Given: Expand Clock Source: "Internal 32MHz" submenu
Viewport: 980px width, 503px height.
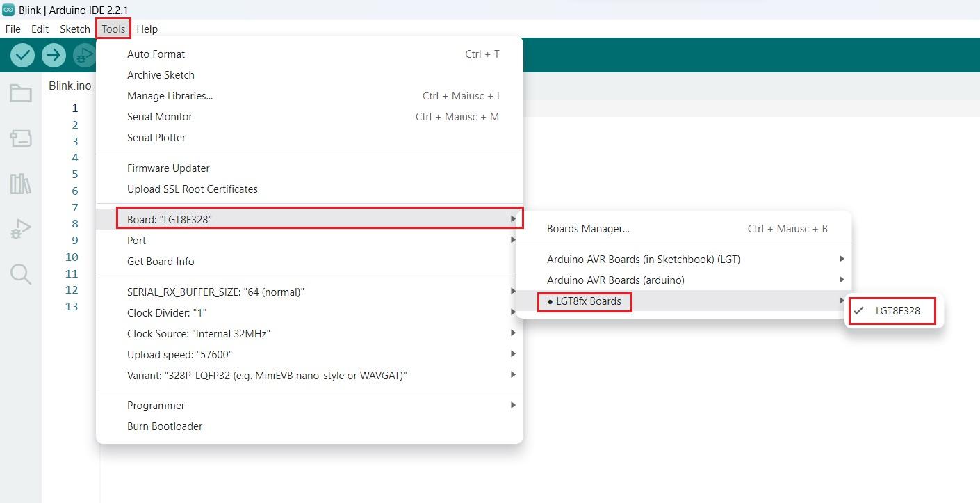Looking at the screenshot, I should click(x=309, y=334).
